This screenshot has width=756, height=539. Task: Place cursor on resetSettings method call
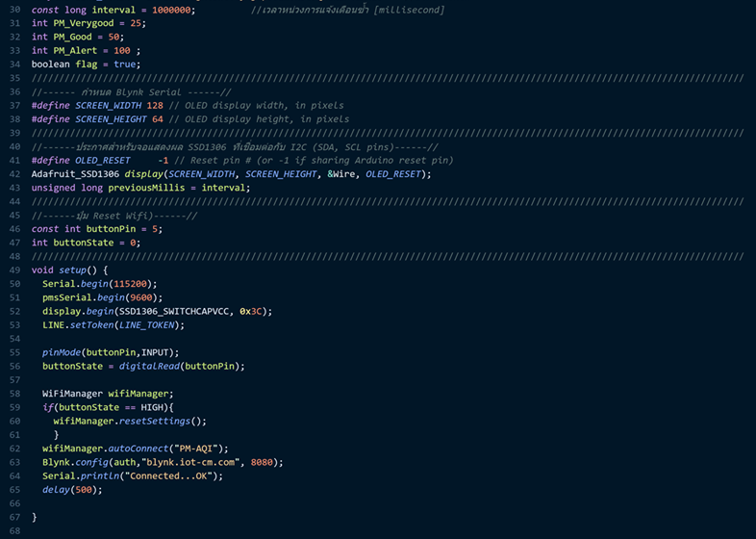(161, 421)
